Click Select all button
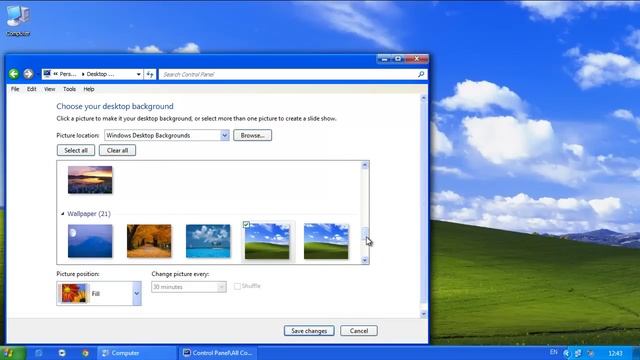Screen dimensions: 640x360 (76, 150)
